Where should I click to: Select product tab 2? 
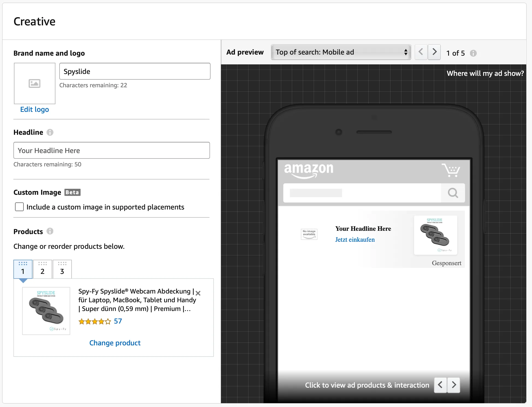(x=43, y=269)
